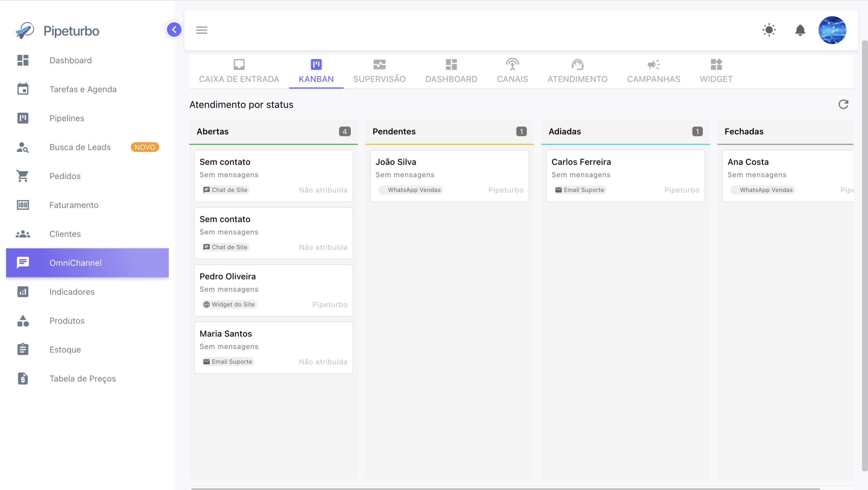
Task: Open the Pedro Oliveira conversation card
Action: (273, 291)
